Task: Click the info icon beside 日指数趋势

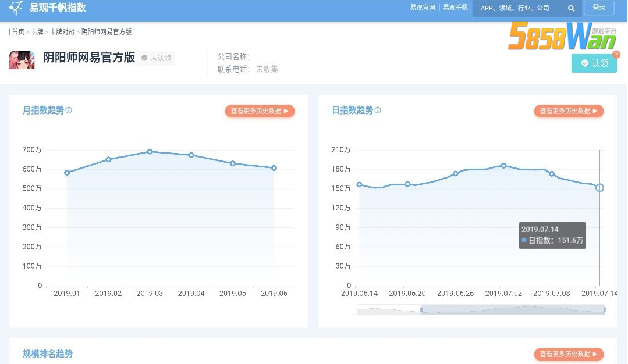Action: (378, 110)
